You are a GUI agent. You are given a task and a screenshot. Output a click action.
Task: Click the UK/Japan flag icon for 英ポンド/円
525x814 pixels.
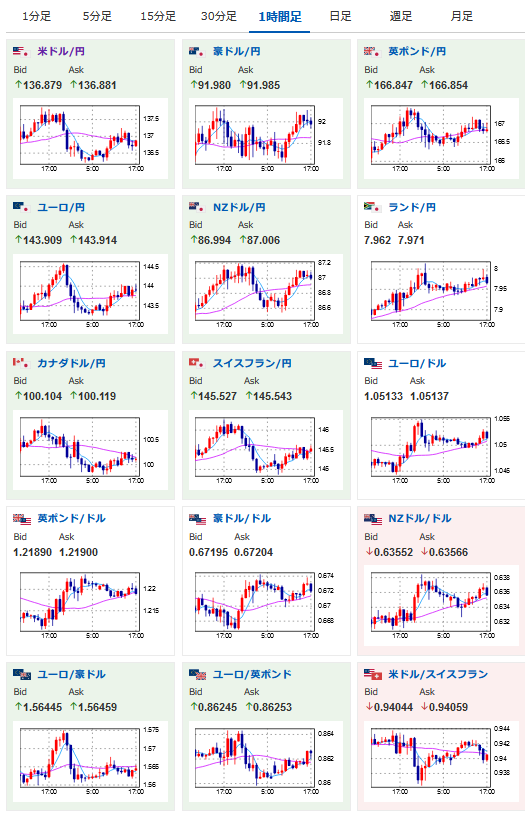pyautogui.click(x=372, y=51)
